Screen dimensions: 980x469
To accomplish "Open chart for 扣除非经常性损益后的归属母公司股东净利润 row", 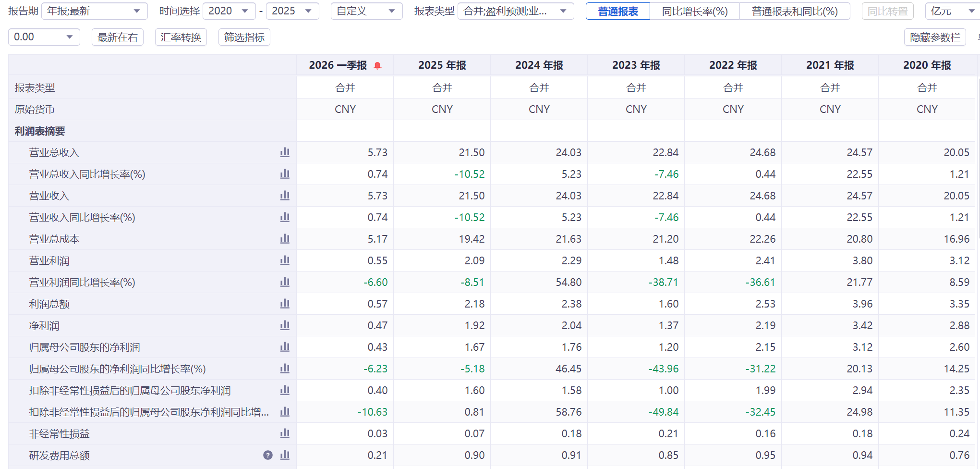I will coord(285,390).
